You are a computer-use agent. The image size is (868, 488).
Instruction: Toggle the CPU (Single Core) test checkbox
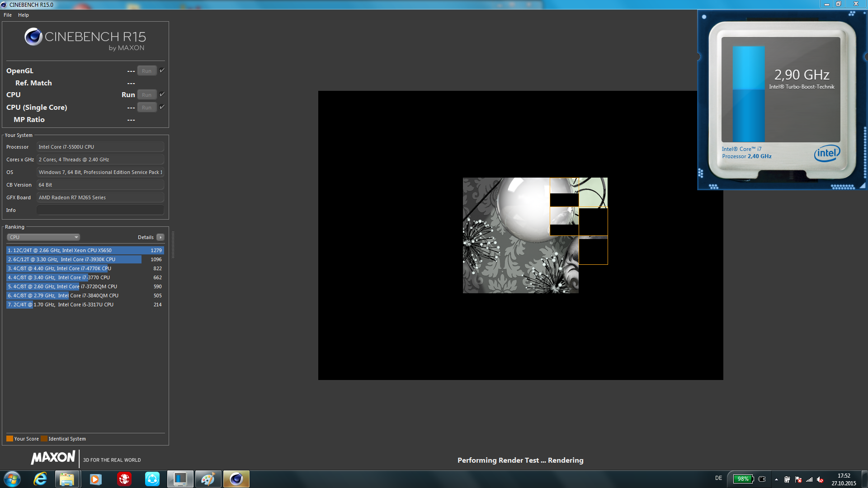tap(162, 107)
